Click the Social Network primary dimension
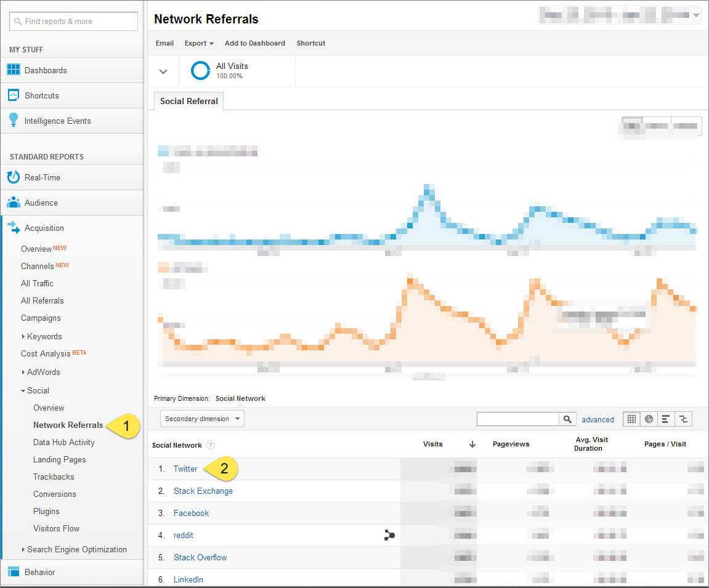This screenshot has height=588, width=709. click(x=240, y=398)
